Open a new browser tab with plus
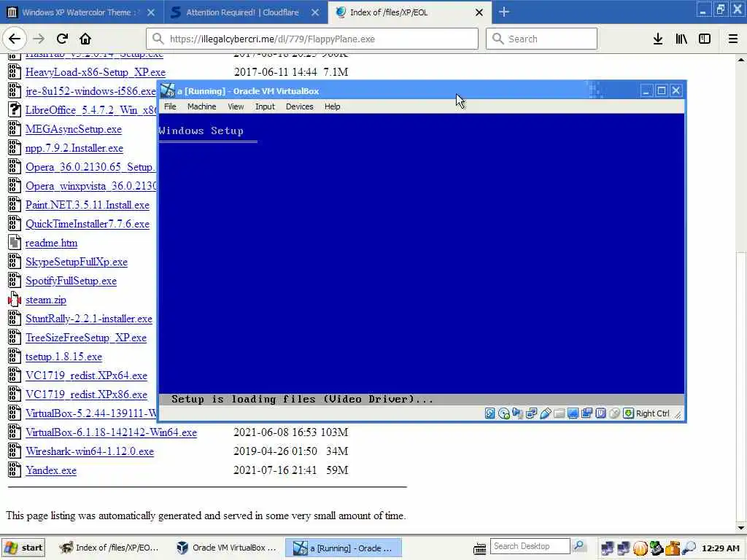Image resolution: width=747 pixels, height=560 pixels. (x=504, y=12)
